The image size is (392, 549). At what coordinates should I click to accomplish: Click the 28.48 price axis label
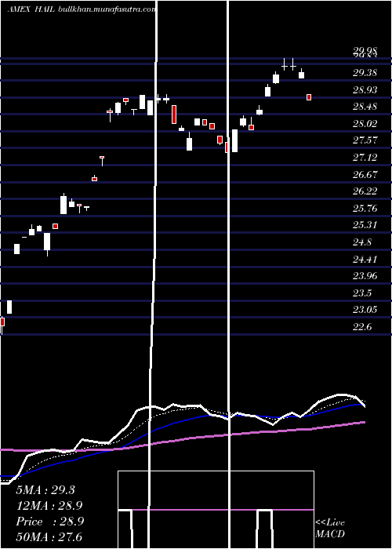tap(365, 107)
